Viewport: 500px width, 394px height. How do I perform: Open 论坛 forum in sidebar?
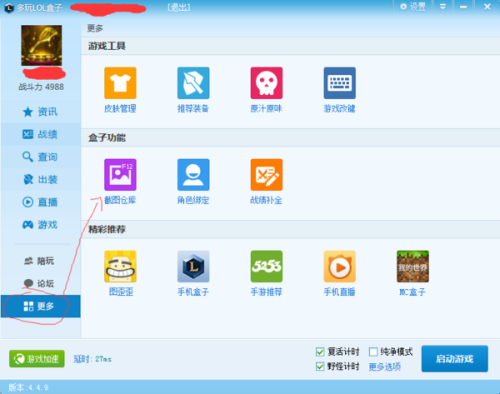(40, 283)
